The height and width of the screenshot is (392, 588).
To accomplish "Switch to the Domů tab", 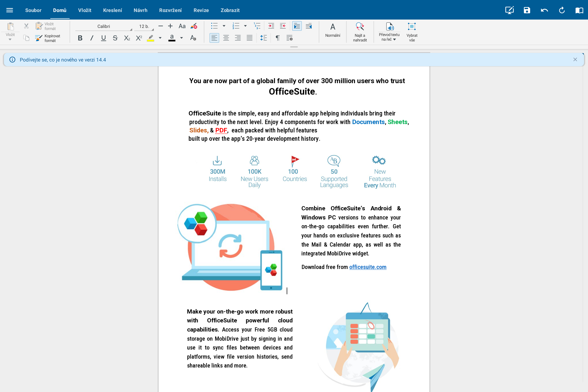I will pos(60,10).
